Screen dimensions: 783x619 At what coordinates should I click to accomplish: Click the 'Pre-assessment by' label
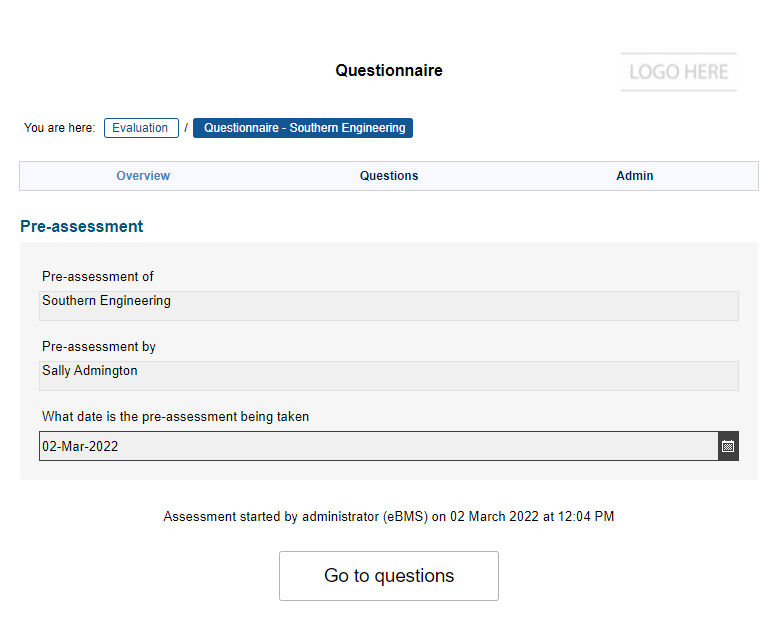pyautogui.click(x=99, y=346)
